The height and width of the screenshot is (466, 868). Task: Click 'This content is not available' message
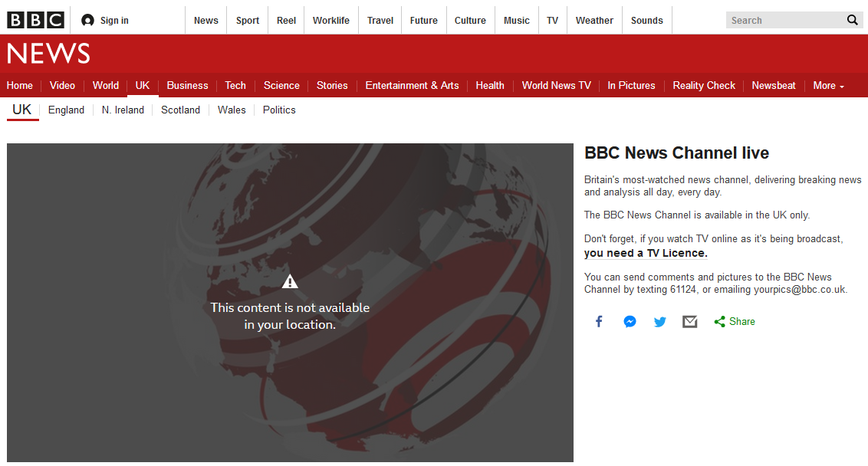click(290, 316)
